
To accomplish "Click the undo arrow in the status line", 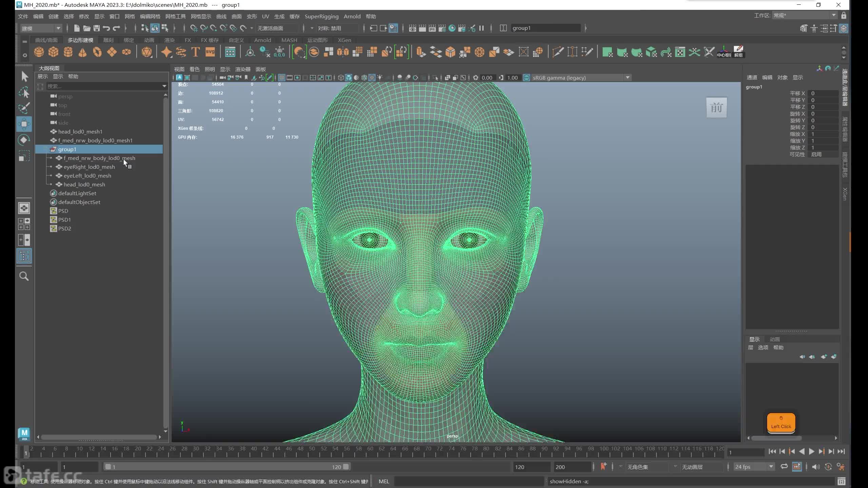I will pyautogui.click(x=106, y=28).
